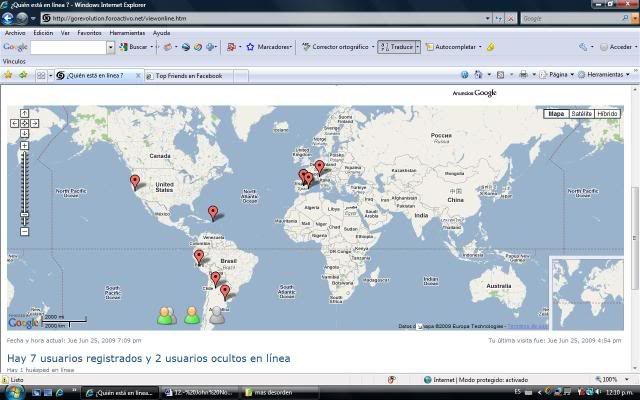640x400 pixels.
Task: Pan the map right with the arrow button
Action: (35, 123)
